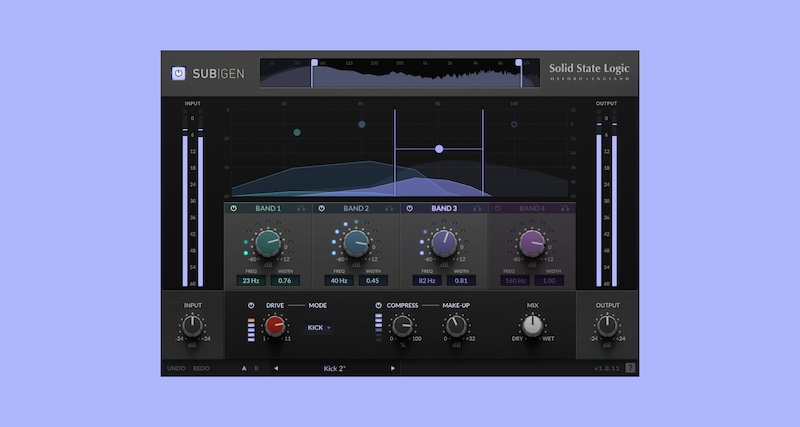The image size is (800, 427).
Task: Select the BAND 4 header tab
Action: (x=532, y=208)
